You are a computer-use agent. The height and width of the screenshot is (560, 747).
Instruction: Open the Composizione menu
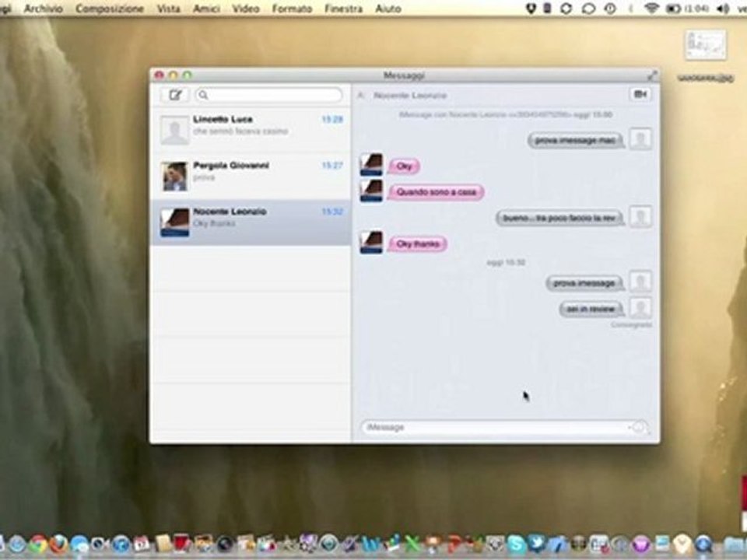coord(110,9)
